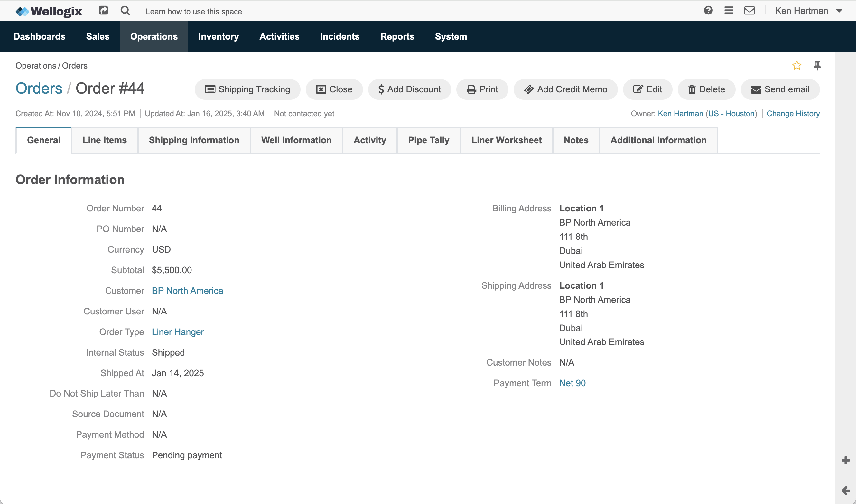
Task: Click the BP North America customer link
Action: coord(187,290)
